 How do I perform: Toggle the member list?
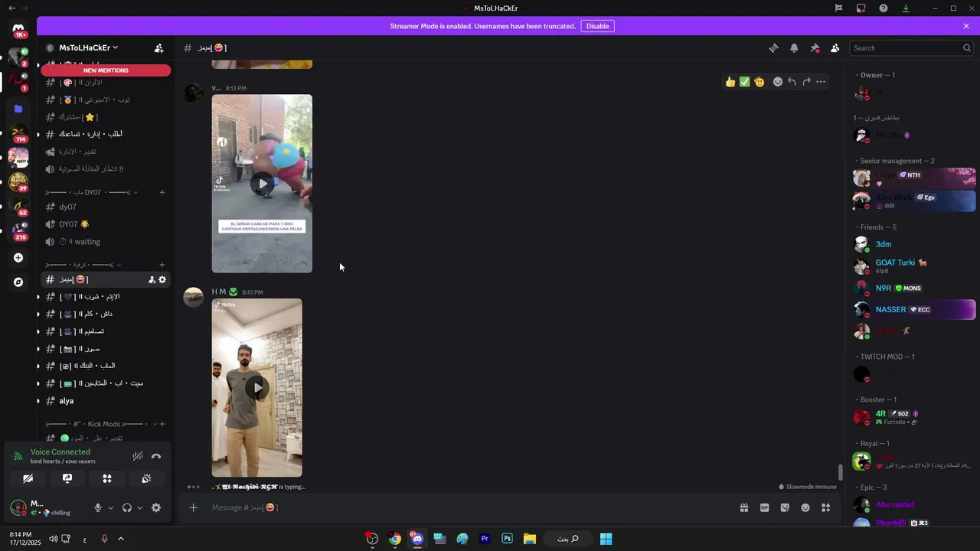835,47
